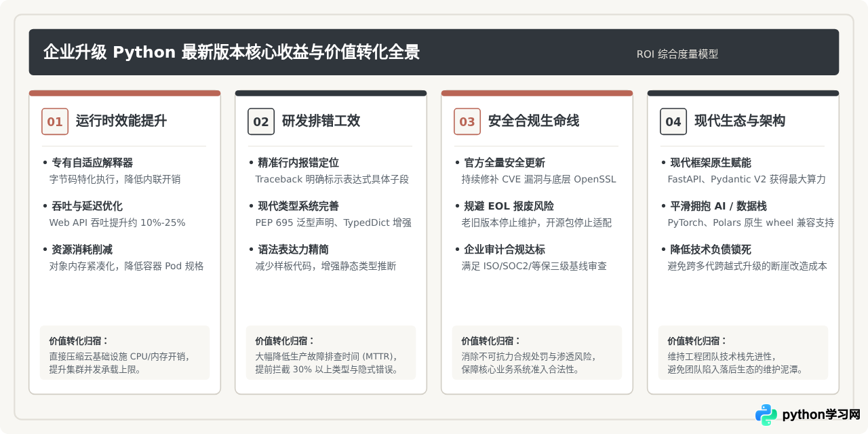Click the '吞吐与延迟优化' bullet
This screenshot has width=868, height=434.
[87, 206]
